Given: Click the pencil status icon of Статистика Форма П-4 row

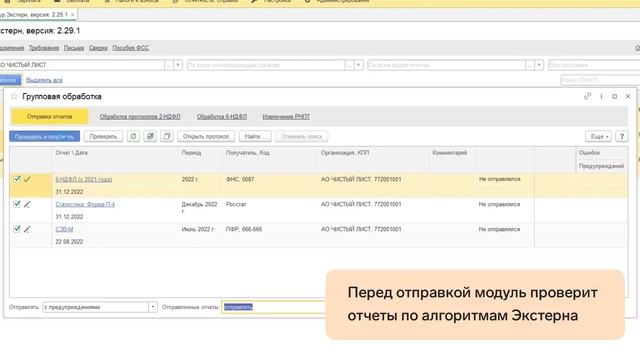Looking at the screenshot, I should click(27, 204).
